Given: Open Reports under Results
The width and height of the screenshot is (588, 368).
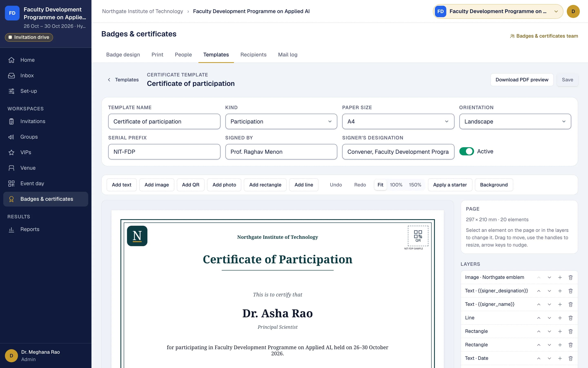Looking at the screenshot, I should coord(46,229).
